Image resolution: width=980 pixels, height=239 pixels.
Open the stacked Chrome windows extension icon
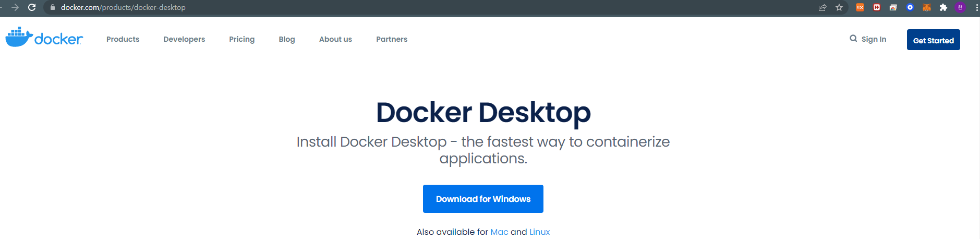(893, 7)
